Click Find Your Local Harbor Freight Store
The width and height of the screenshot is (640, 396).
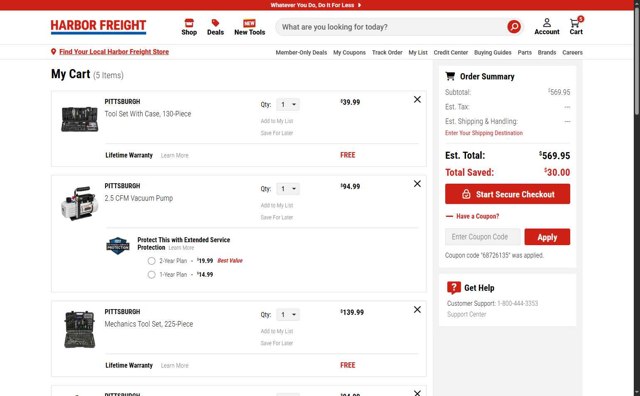pyautogui.click(x=114, y=52)
